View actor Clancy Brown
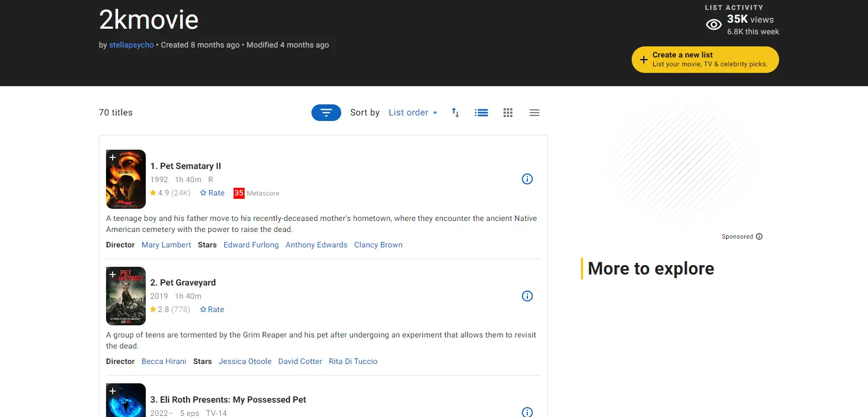868x417 pixels. click(x=378, y=245)
